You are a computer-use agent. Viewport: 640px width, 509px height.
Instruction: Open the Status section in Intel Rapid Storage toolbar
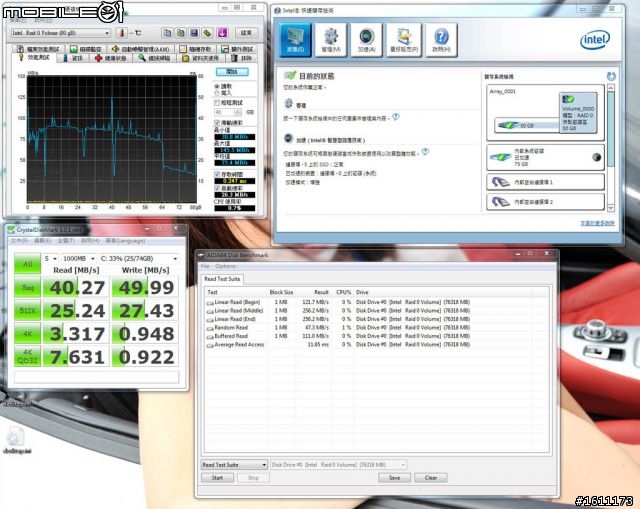(x=296, y=40)
